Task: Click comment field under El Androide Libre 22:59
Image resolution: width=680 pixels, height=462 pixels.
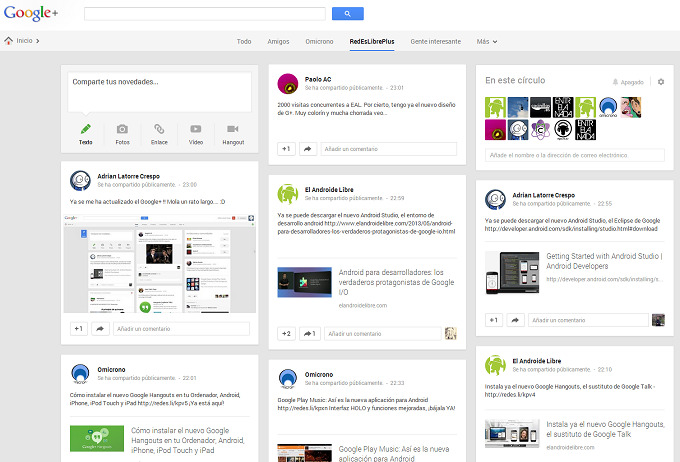Action: (x=382, y=334)
